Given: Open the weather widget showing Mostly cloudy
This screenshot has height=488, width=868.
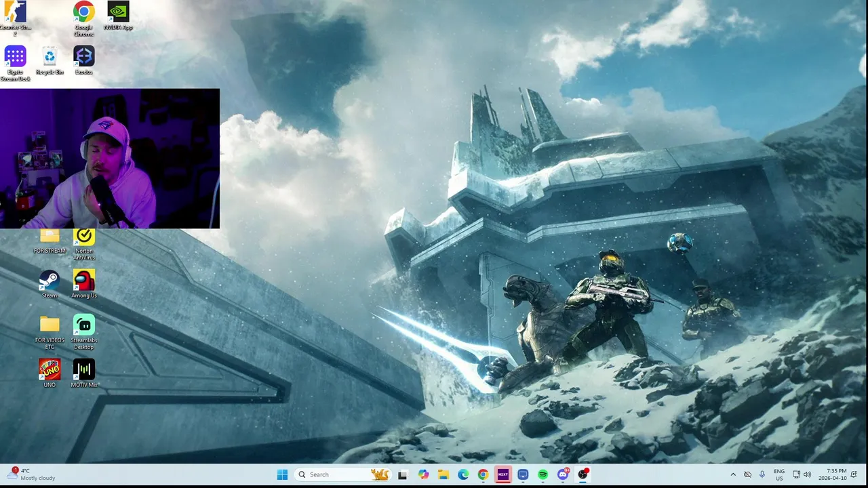Looking at the screenshot, I should pyautogui.click(x=31, y=474).
